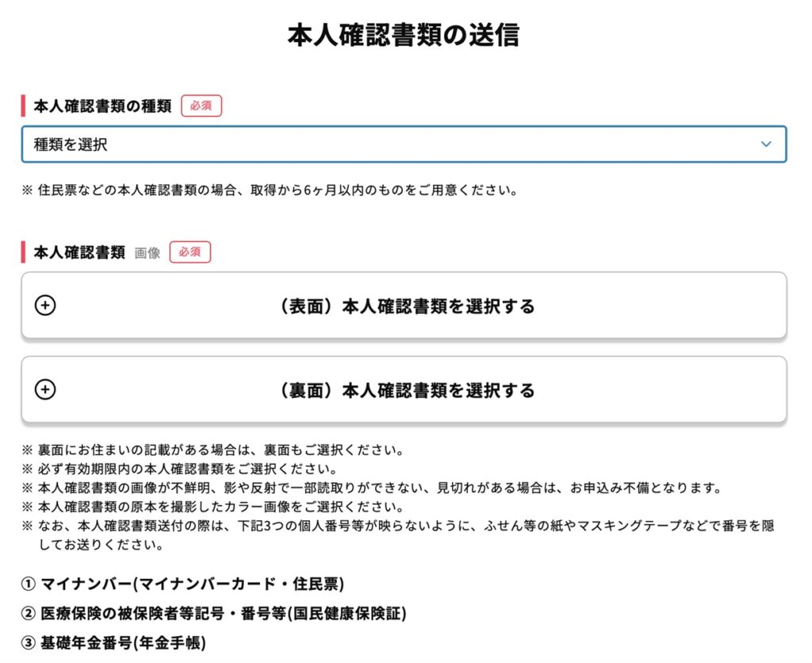The width and height of the screenshot is (812, 663).
Task: Click the plus icon for the 裏面 document
Action: coord(45,389)
